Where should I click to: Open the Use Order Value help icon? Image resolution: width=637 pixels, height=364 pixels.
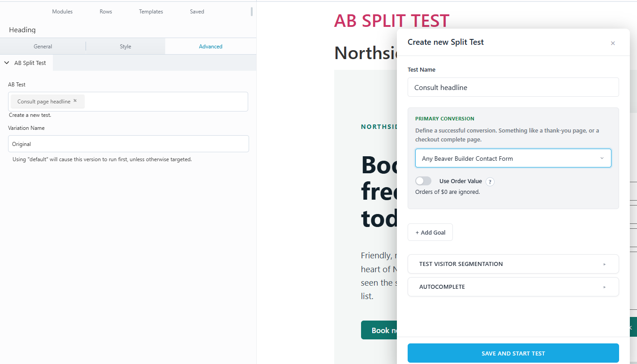point(490,182)
